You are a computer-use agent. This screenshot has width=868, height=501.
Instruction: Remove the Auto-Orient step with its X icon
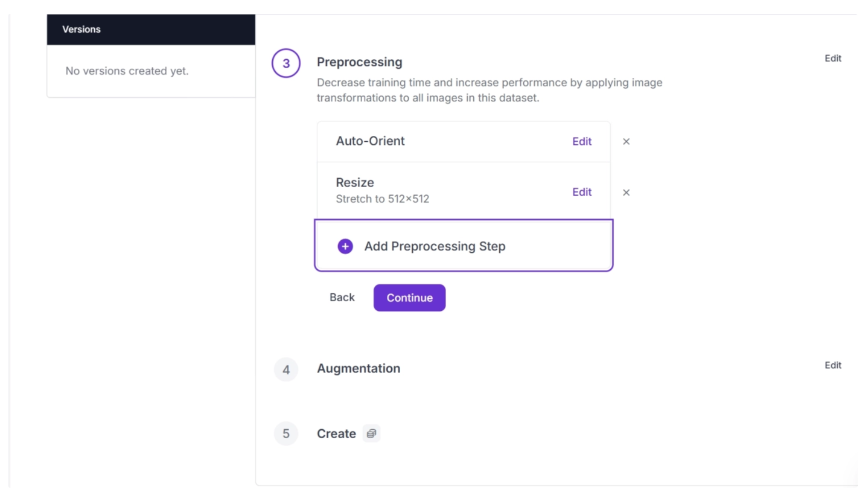click(x=626, y=141)
